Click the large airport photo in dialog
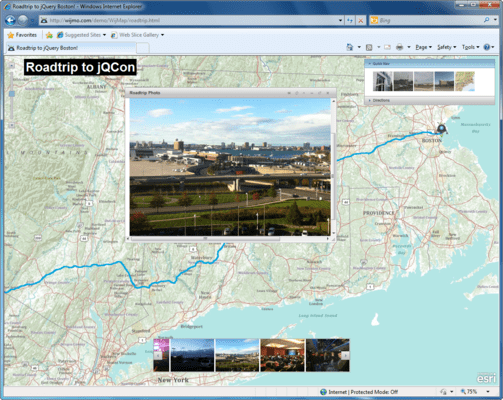The height and width of the screenshot is (400, 503). (x=230, y=167)
